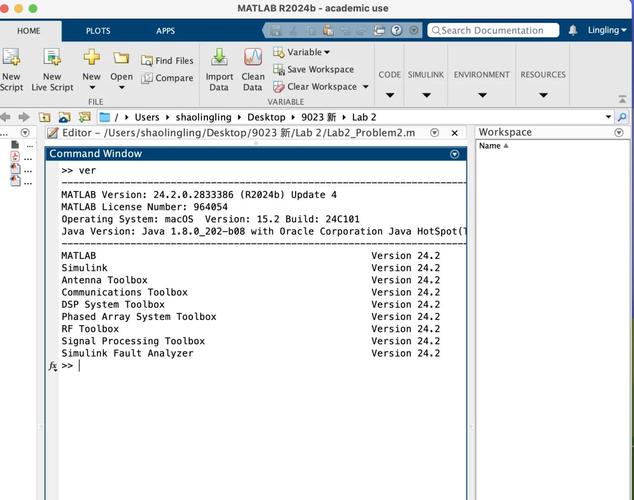
Task: Click the notifications bell icon
Action: (x=573, y=30)
